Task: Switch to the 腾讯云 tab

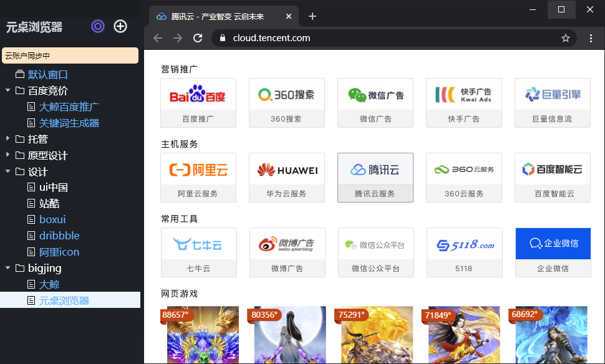Action: pyautogui.click(x=224, y=16)
